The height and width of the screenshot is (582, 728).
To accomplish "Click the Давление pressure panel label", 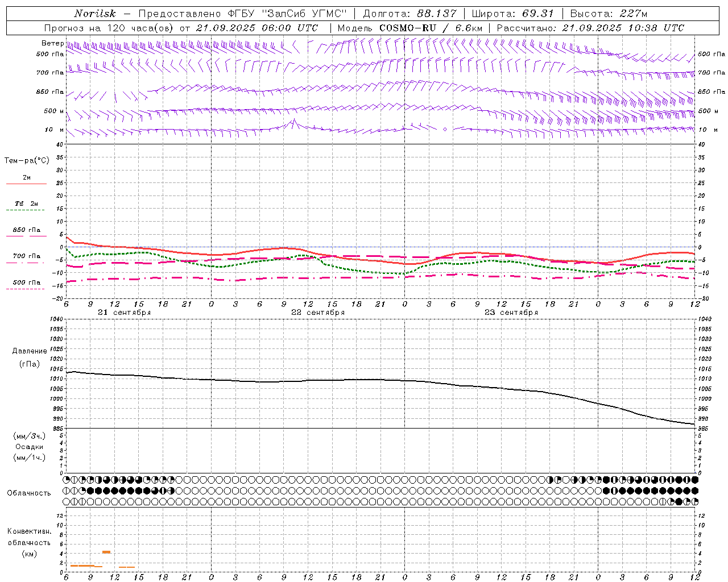I will [x=30, y=351].
